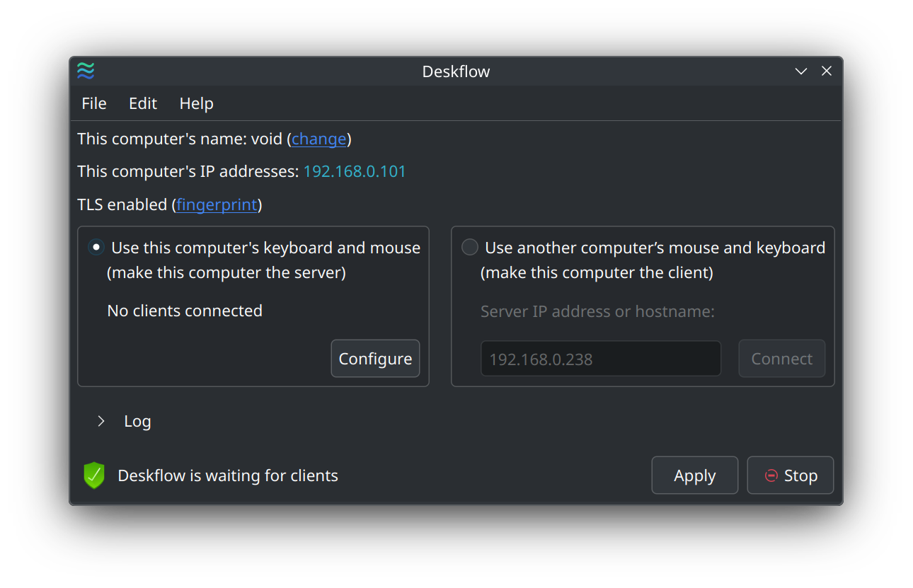The height and width of the screenshot is (588, 913).
Task: Click the 'change' computer name link
Action: point(319,139)
